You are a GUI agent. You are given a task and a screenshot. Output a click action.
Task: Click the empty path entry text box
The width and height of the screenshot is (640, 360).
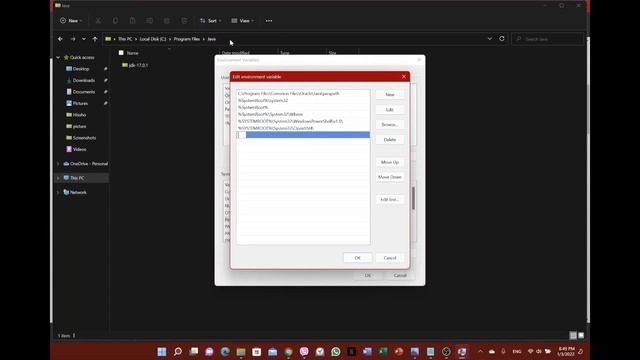click(303, 135)
